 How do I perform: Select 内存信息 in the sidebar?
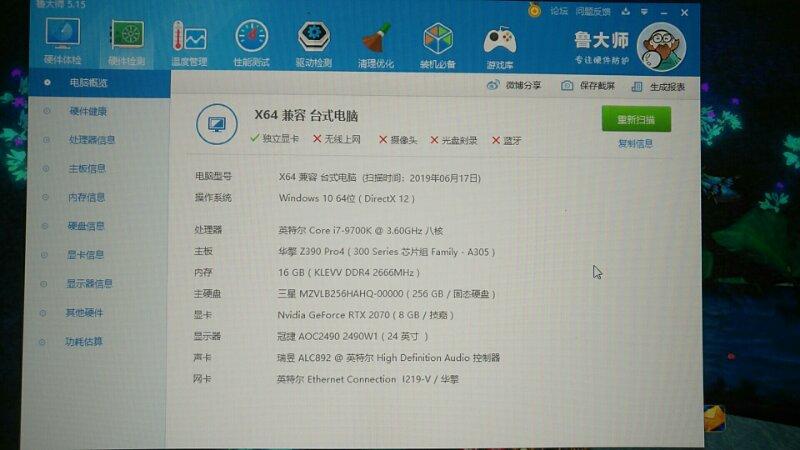(87, 197)
